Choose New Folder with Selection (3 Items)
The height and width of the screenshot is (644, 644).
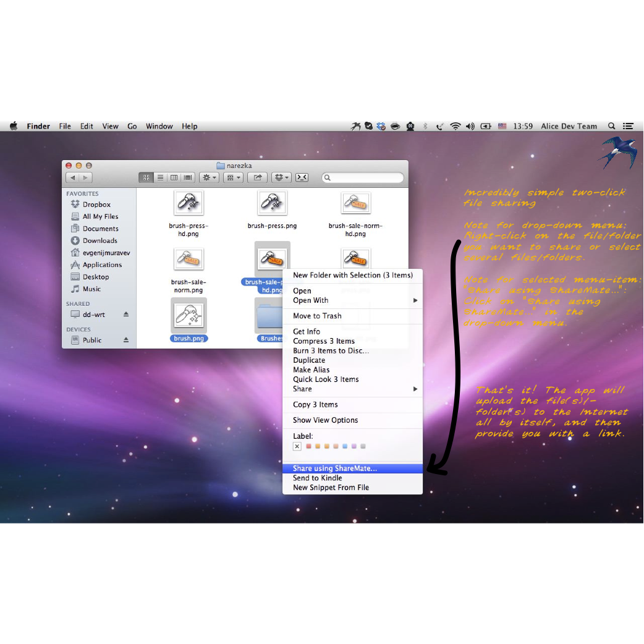pyautogui.click(x=353, y=275)
